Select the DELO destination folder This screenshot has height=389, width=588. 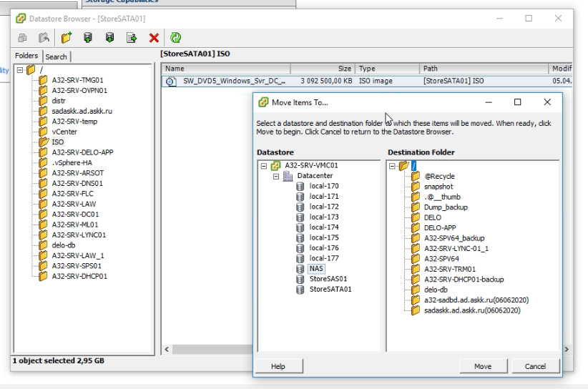point(432,217)
